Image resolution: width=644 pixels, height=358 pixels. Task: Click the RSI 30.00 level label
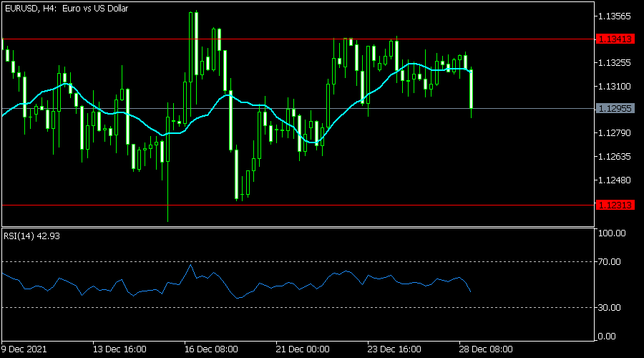610,307
